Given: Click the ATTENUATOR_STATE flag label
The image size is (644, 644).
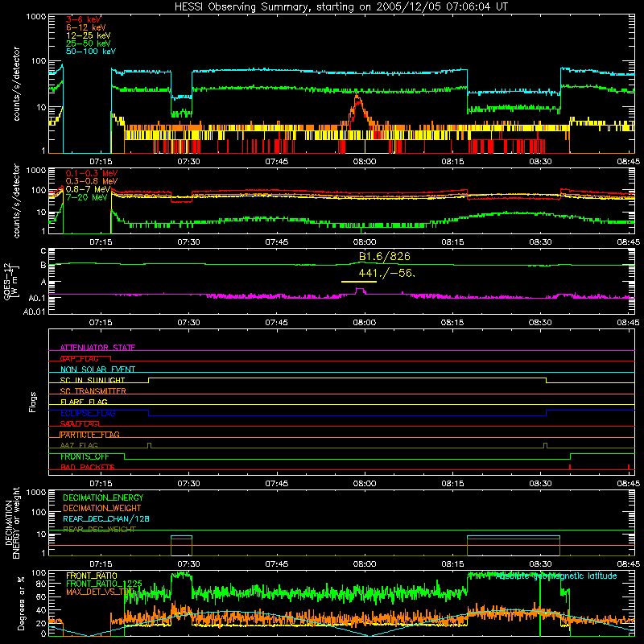Looking at the screenshot, I should [x=97, y=348].
